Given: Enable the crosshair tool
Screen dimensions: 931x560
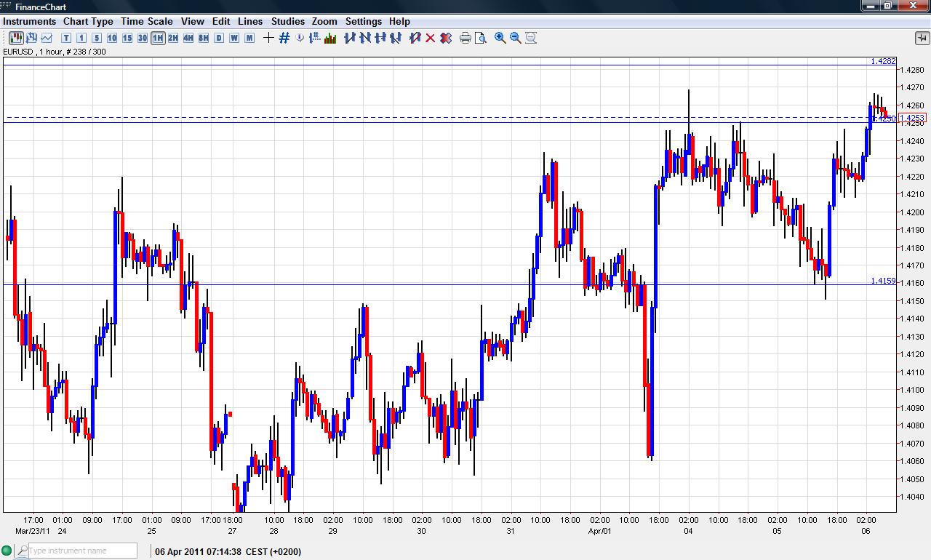Looking at the screenshot, I should coord(268,38).
